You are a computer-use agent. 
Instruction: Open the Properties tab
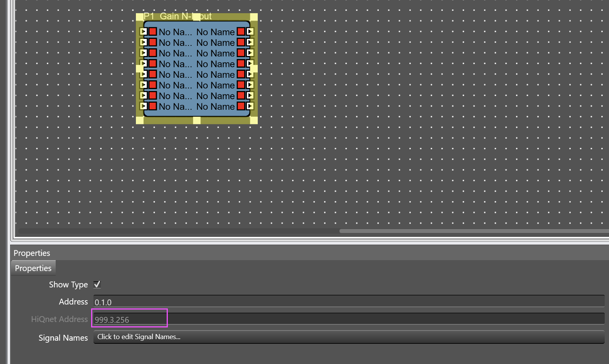(x=33, y=268)
